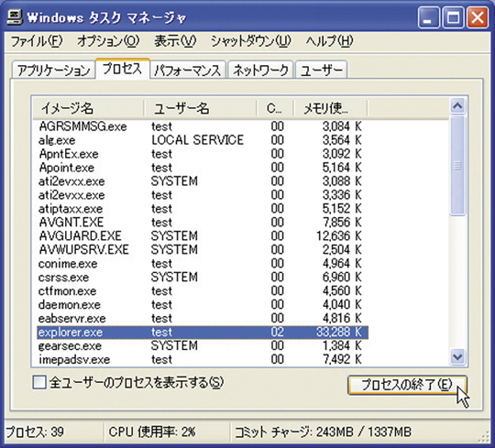
Task: Open the シャットダウン(U) menu
Action: [251, 41]
